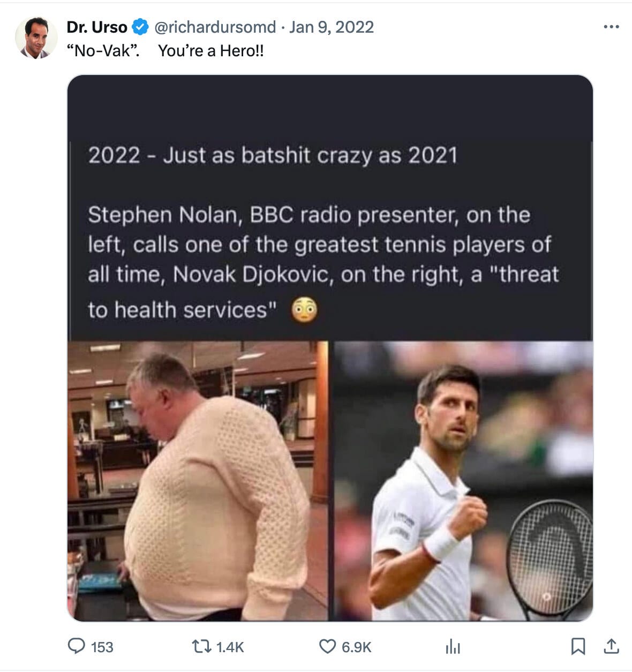Click the tweet text "No-Vak". You're a Hero!!
The height and width of the screenshot is (672, 632).
pyautogui.click(x=165, y=51)
